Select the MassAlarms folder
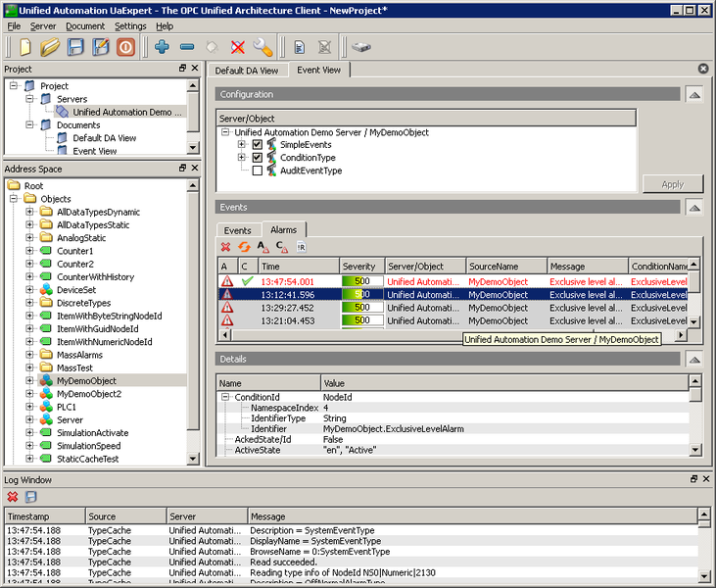The height and width of the screenshot is (588, 716). click(x=79, y=355)
